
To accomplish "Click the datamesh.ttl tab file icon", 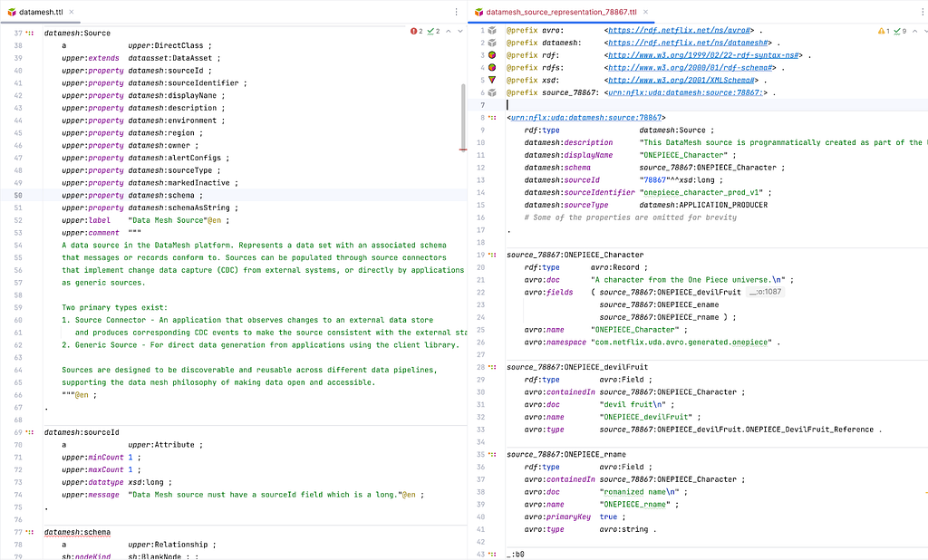I will 12,12.
